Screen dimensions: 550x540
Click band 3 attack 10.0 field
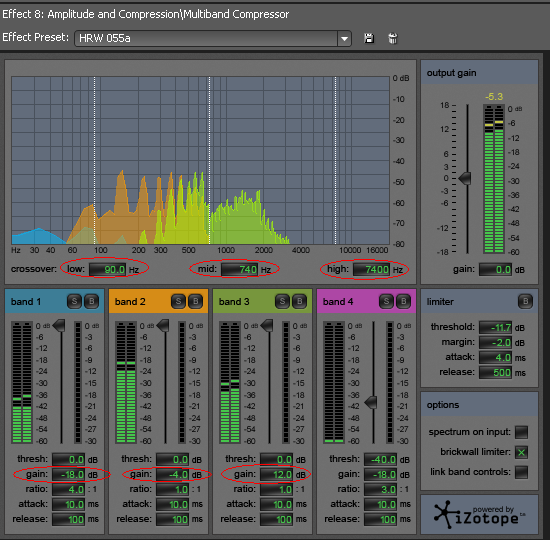[x=276, y=504]
